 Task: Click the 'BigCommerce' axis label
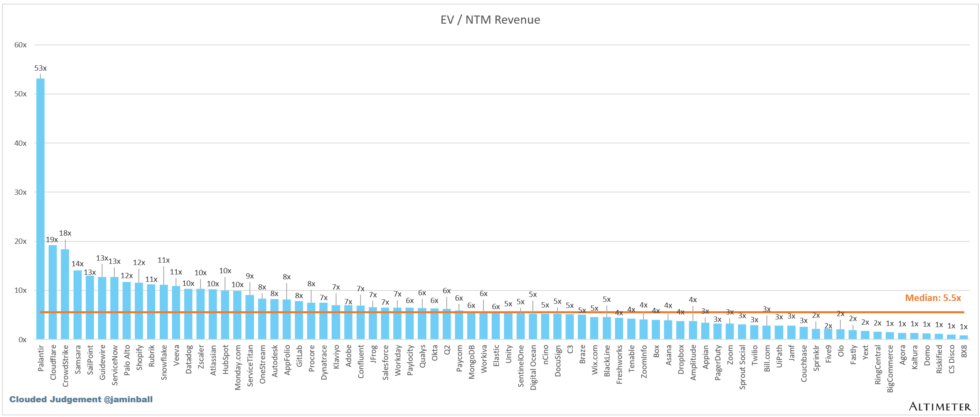[890, 369]
